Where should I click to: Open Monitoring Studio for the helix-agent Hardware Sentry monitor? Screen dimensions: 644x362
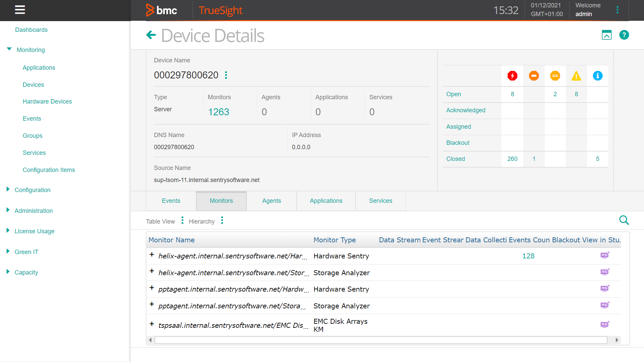click(x=605, y=255)
